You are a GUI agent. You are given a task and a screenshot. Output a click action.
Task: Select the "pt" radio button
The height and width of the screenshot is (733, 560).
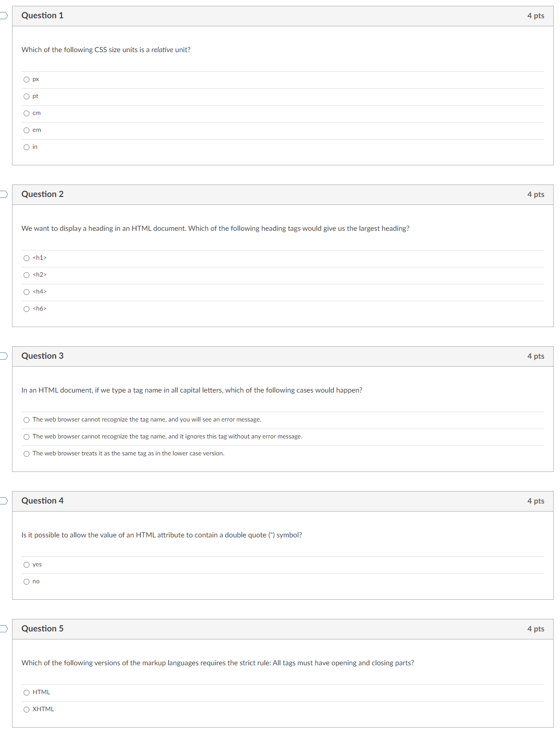pos(27,96)
